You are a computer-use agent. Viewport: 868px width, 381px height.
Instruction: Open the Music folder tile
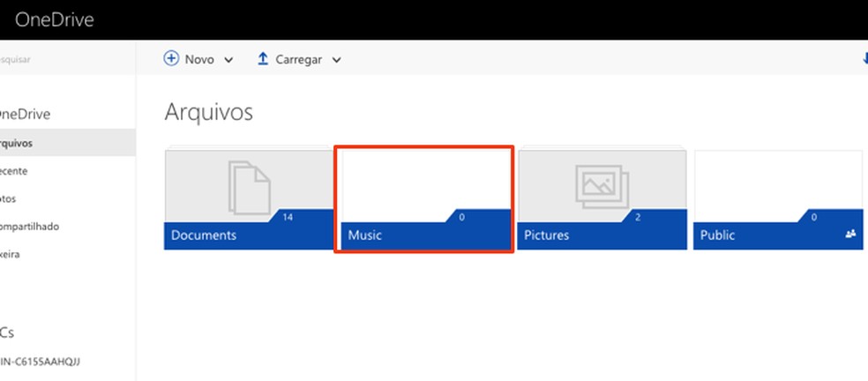tap(424, 199)
